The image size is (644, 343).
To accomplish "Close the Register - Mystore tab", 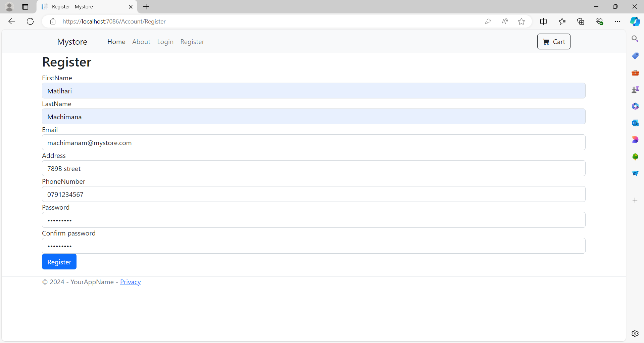I will click(x=131, y=7).
